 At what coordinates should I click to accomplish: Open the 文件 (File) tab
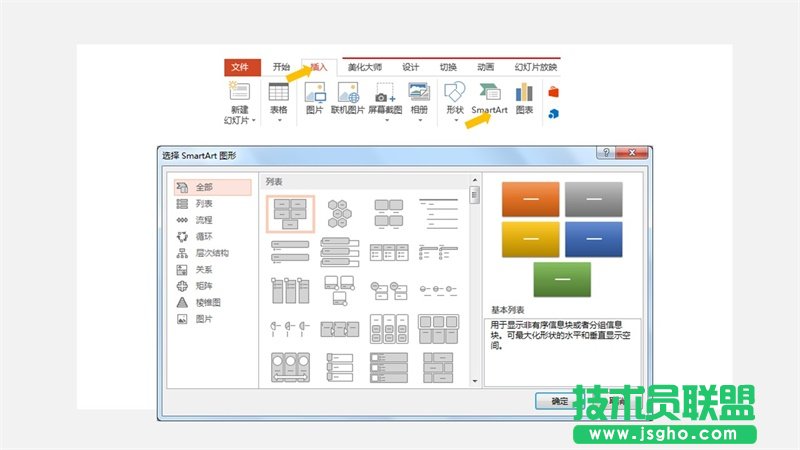(x=240, y=67)
